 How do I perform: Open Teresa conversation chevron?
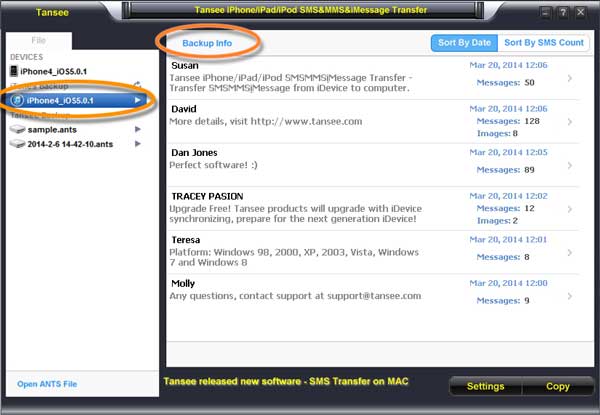click(570, 252)
